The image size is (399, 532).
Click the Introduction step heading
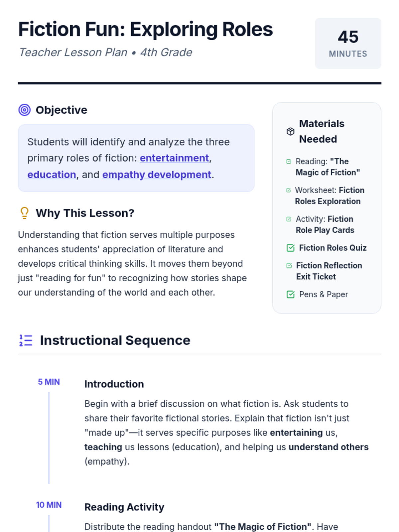click(x=114, y=384)
